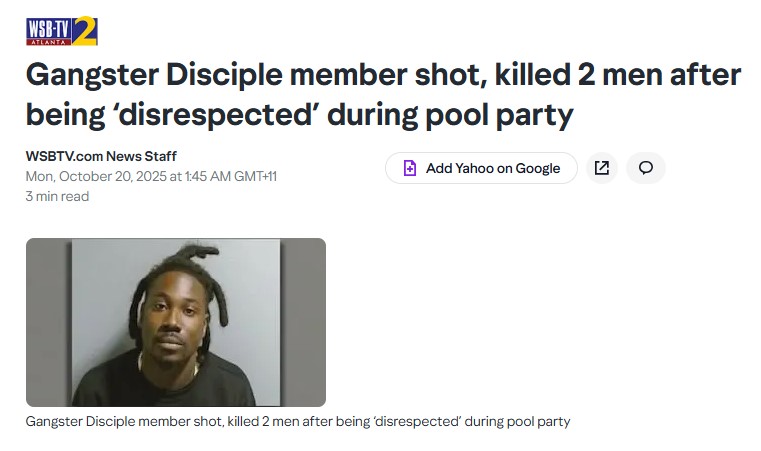Screen dimensions: 761x451
Task: Click the red ATLANTA strip in logo
Action: pyautogui.click(x=48, y=42)
